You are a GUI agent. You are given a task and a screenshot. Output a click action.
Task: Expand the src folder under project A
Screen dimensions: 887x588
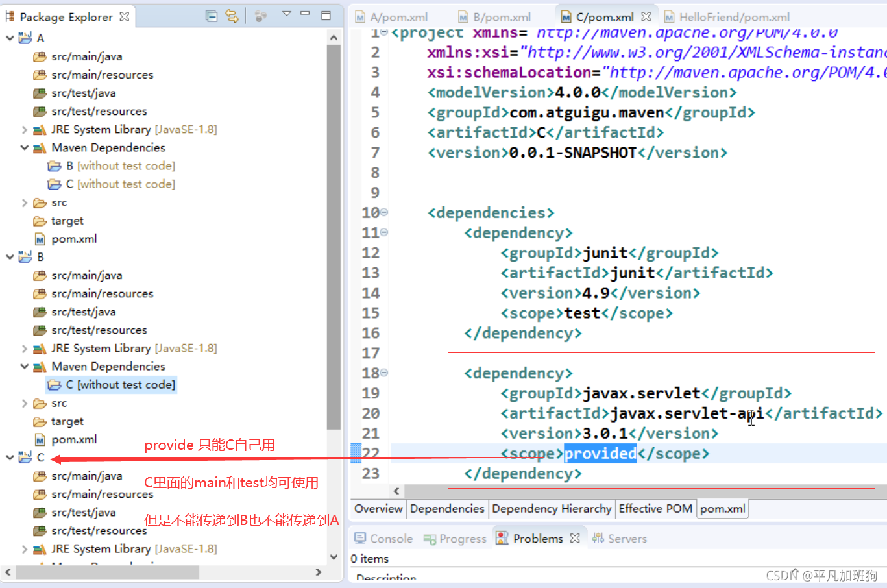(25, 202)
